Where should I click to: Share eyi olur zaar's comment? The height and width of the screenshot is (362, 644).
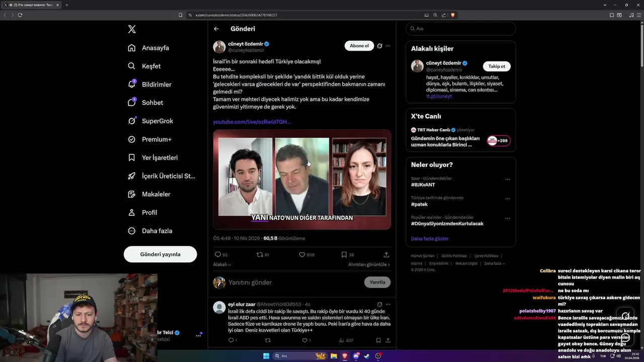tap(388, 340)
